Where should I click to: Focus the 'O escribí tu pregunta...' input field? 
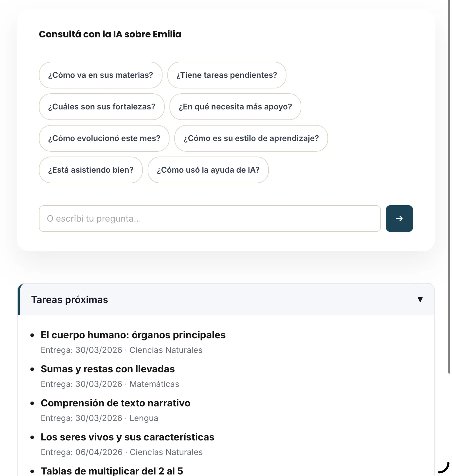click(x=210, y=219)
